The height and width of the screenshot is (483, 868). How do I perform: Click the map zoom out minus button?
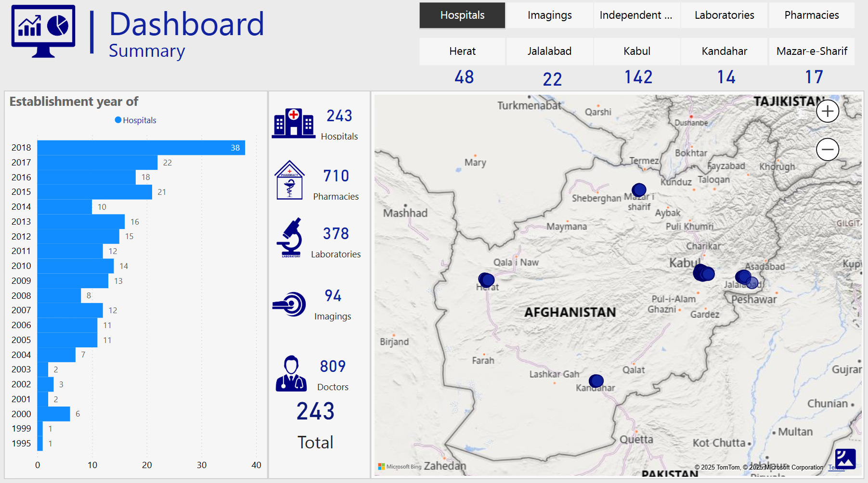[x=828, y=150]
